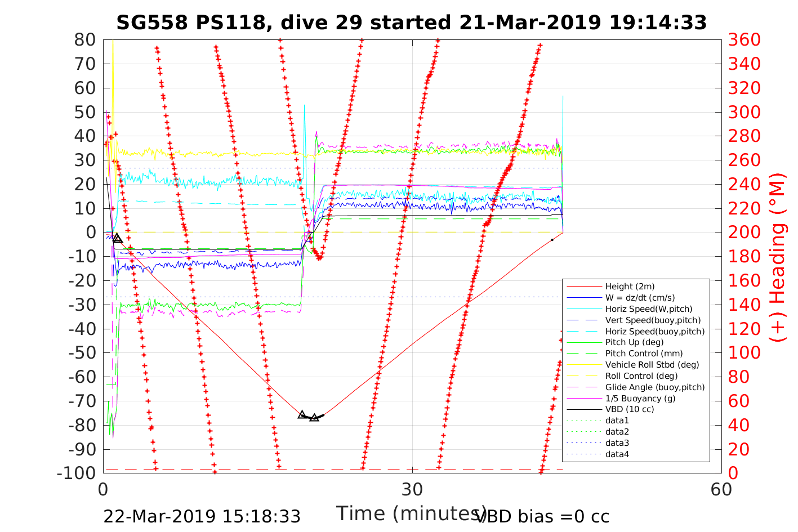Click the 'VBD bias =0 cc' annotation

543,516
